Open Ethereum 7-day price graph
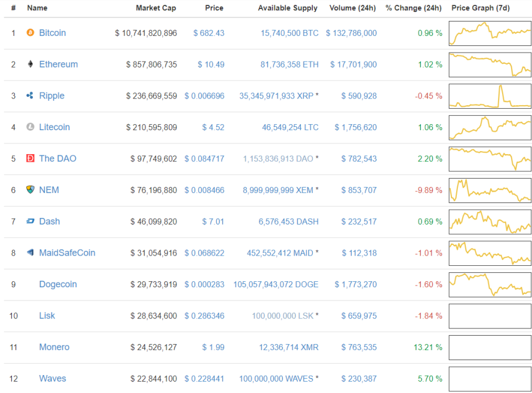The image size is (532, 393). click(490, 65)
